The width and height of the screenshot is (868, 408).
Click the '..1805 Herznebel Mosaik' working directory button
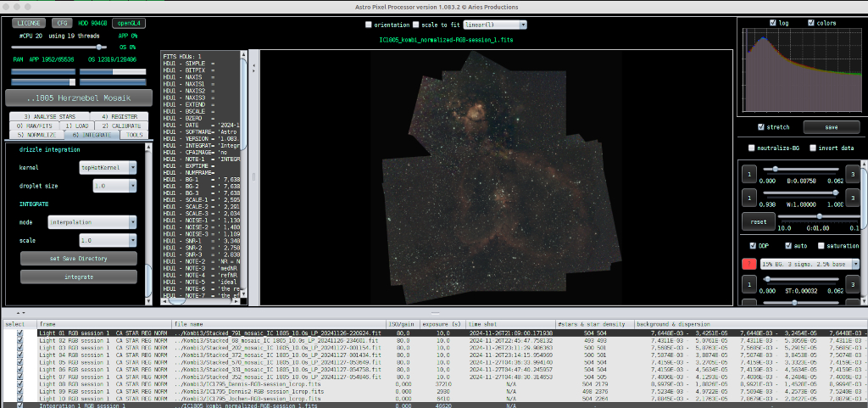[79, 98]
